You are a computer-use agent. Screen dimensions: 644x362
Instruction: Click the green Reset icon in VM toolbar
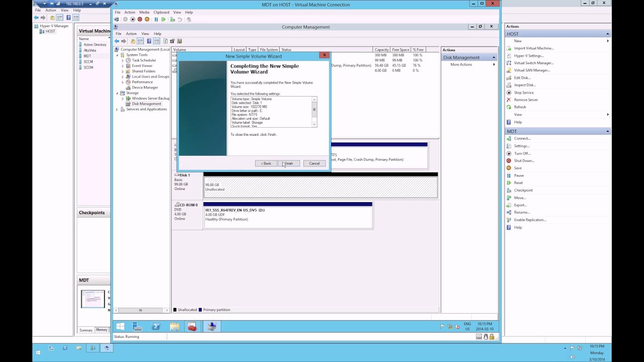pyautogui.click(x=164, y=19)
